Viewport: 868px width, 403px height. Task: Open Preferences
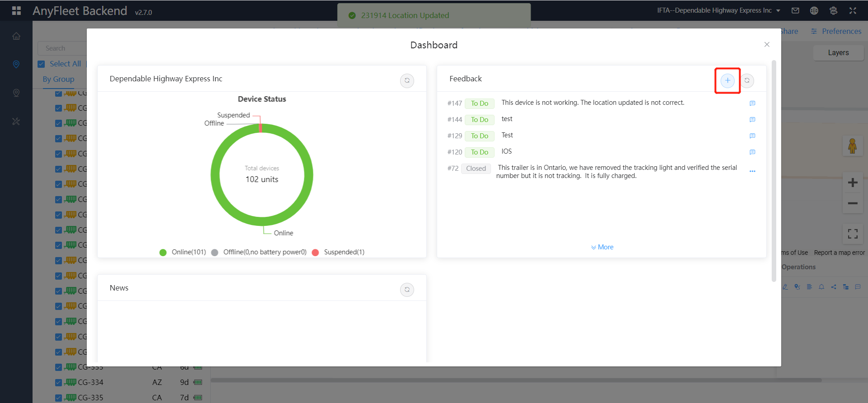pos(836,31)
